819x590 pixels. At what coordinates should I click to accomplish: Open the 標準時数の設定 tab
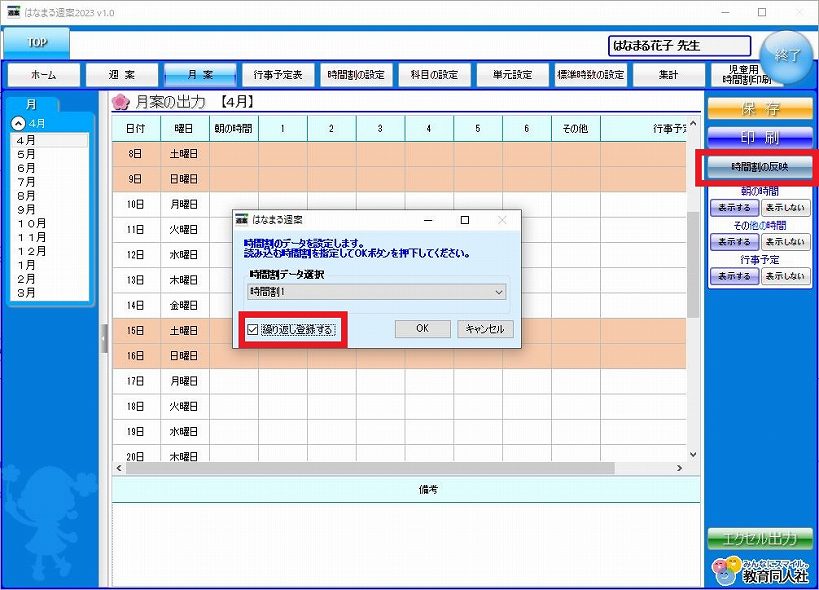591,75
